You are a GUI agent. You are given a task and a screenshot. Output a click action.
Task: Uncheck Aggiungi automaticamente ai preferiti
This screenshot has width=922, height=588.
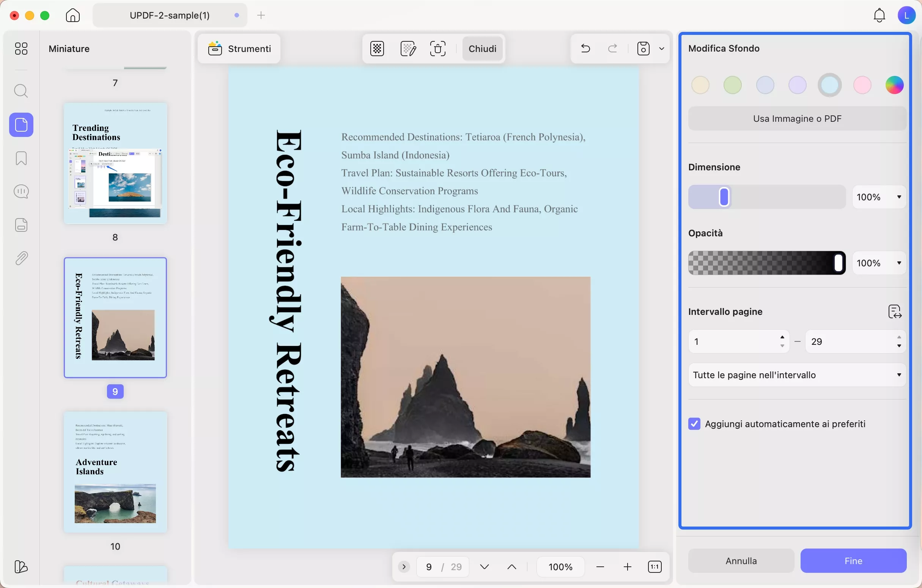pyautogui.click(x=694, y=424)
